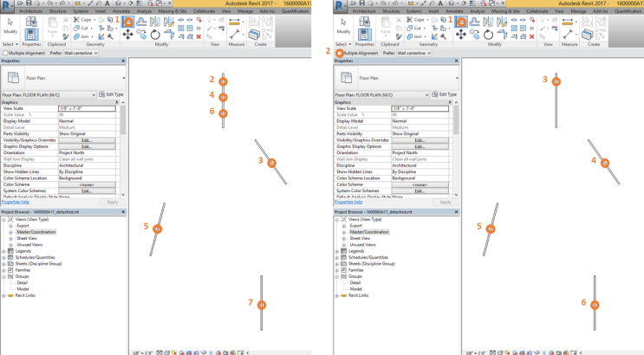
Task: Open Collaborate tab in right window
Action: click(x=537, y=11)
